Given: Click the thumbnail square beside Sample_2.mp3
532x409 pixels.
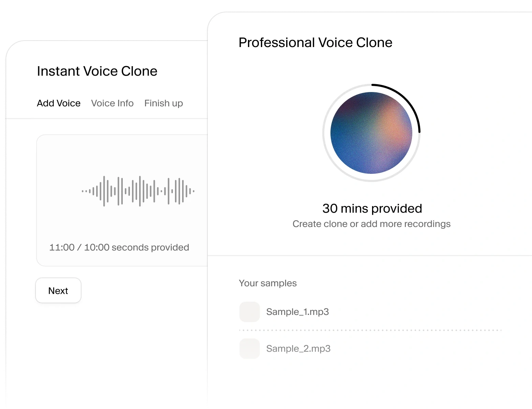Looking at the screenshot, I should click(249, 348).
